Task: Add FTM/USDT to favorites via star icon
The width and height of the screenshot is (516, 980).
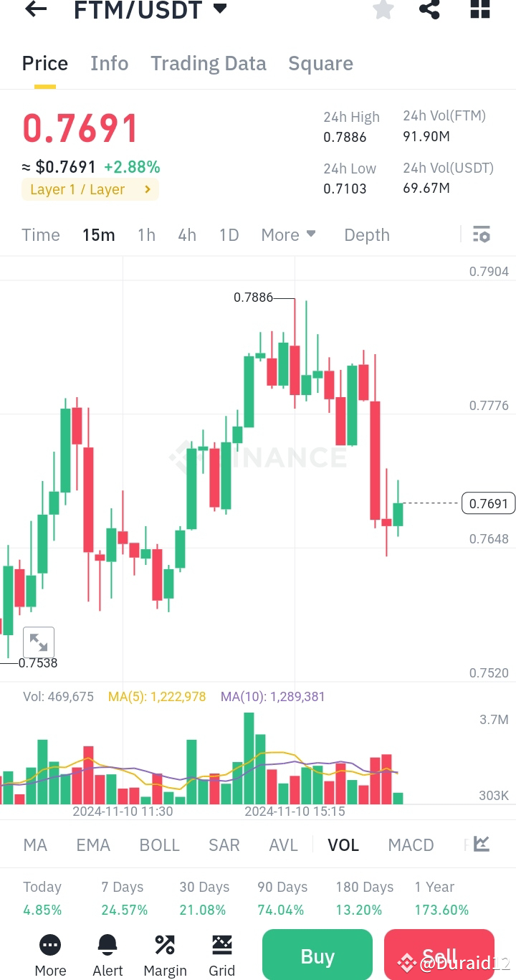Action: 383,10
